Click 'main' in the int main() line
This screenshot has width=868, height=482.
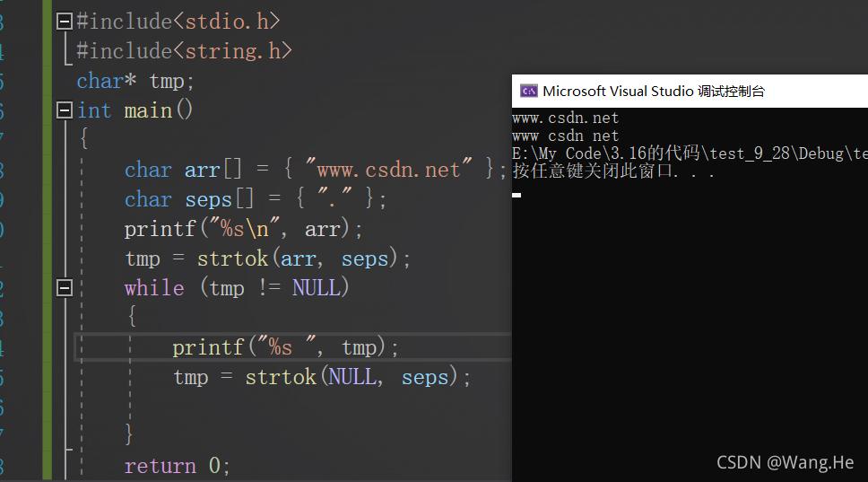pyautogui.click(x=148, y=110)
